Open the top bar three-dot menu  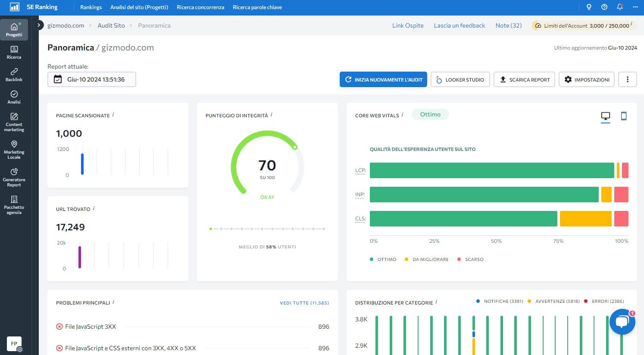point(635,7)
